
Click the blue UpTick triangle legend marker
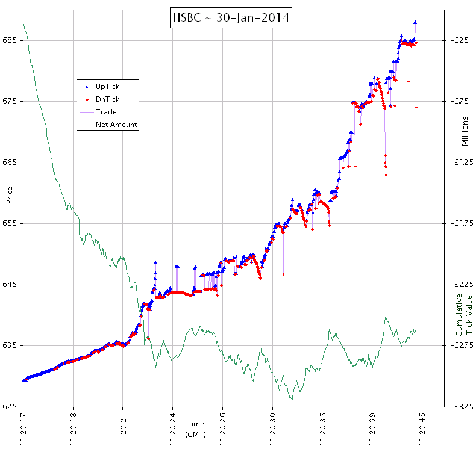point(87,87)
